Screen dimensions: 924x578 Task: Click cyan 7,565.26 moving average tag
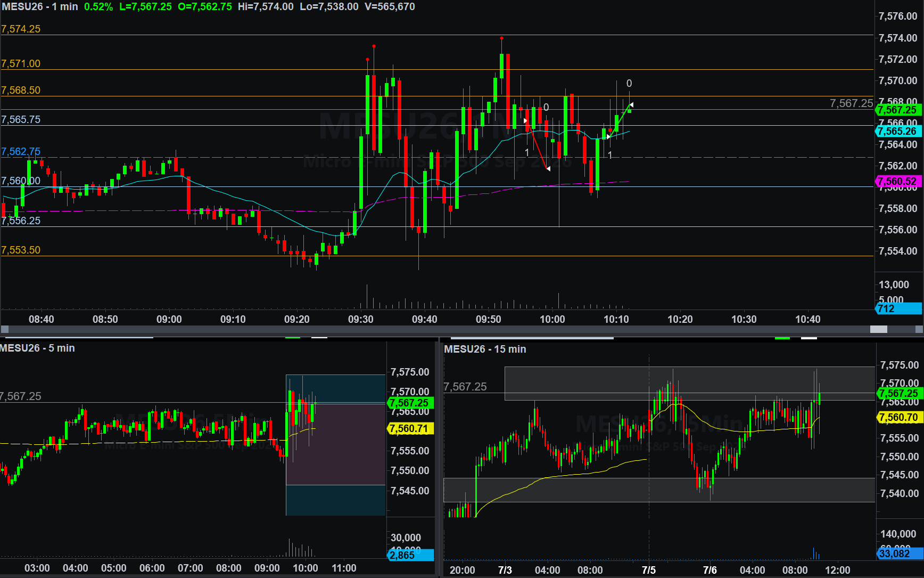(898, 132)
